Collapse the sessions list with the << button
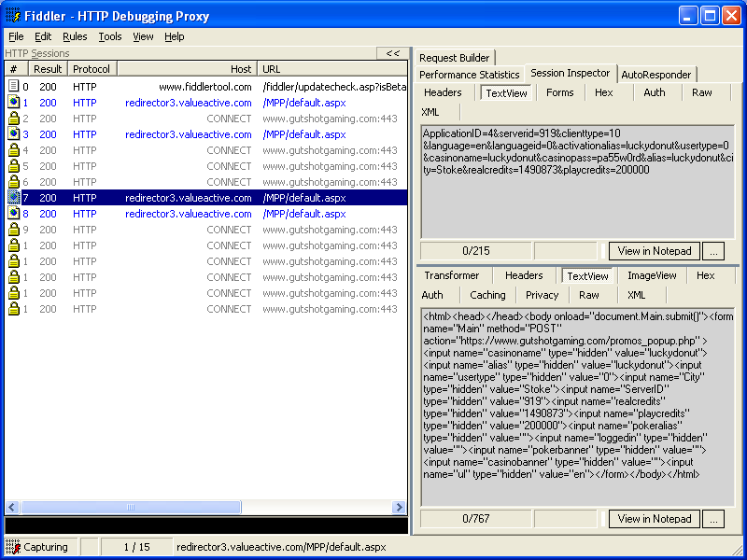Screen dimensions: 747x560 (x=392, y=53)
